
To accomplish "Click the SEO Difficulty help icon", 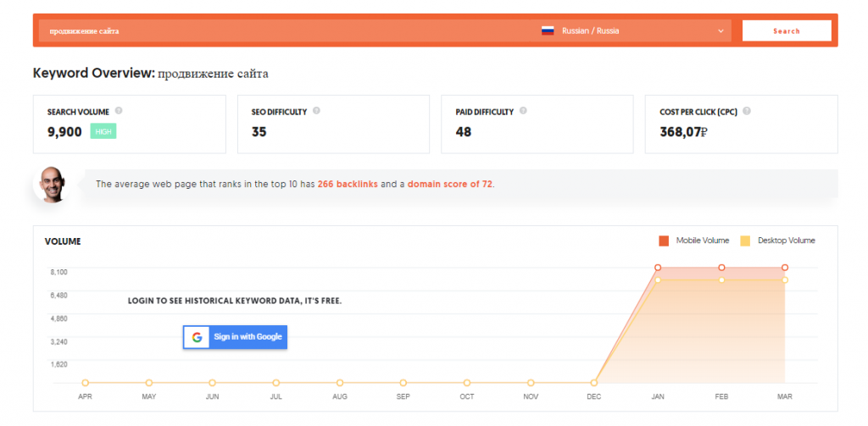I will click(316, 111).
